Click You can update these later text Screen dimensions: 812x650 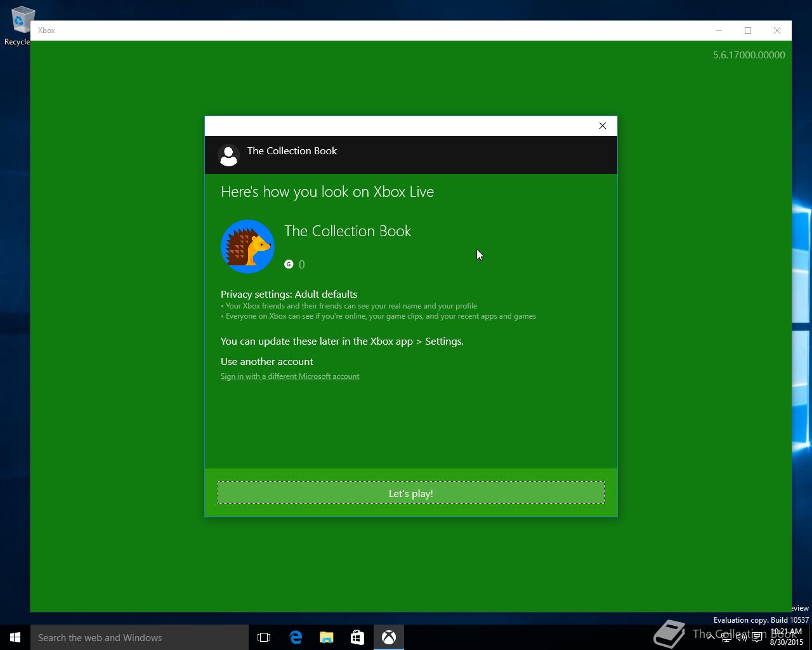tap(342, 341)
